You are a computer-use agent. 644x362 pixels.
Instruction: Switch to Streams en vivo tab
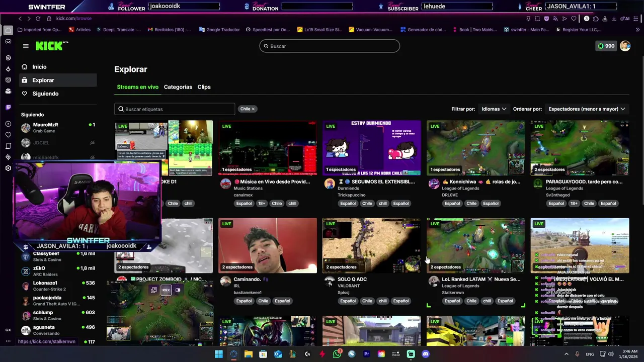click(137, 87)
